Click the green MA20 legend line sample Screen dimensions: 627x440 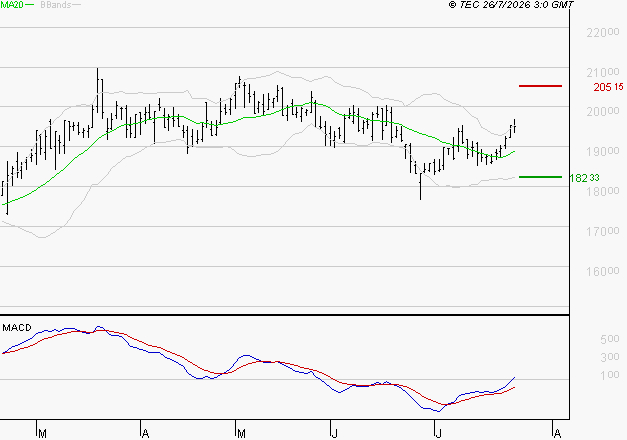pyautogui.click(x=30, y=5)
